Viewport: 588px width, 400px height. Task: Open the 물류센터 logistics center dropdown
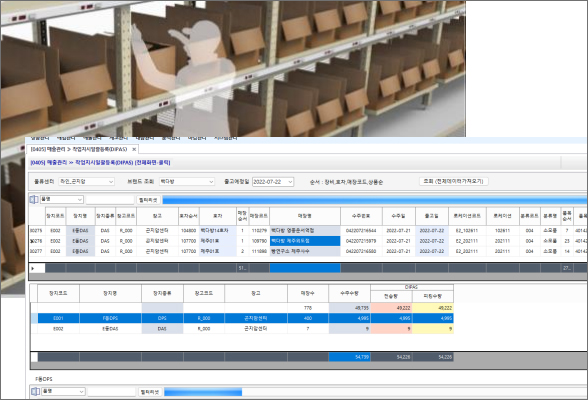pos(87,181)
